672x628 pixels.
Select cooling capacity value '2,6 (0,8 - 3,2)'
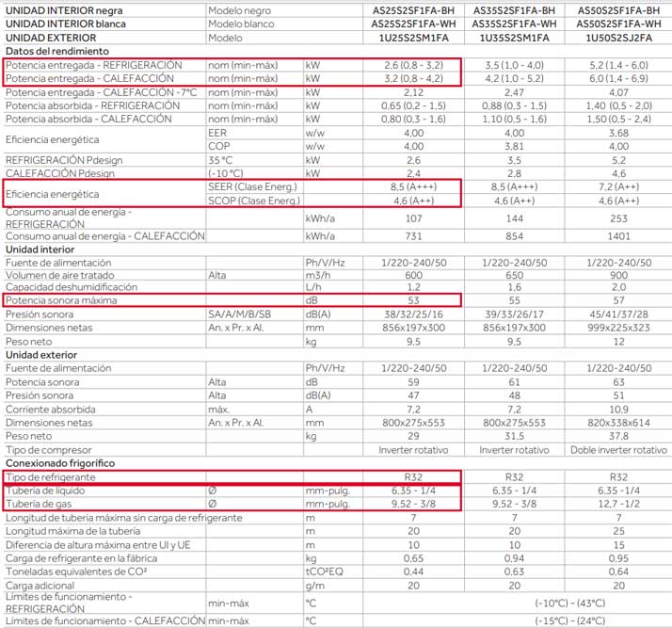pyautogui.click(x=413, y=65)
